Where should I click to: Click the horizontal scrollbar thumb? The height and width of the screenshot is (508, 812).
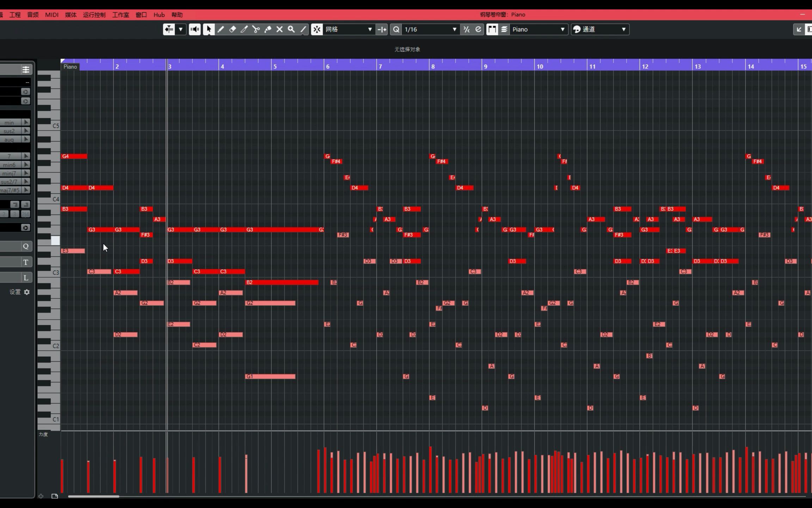(93, 496)
